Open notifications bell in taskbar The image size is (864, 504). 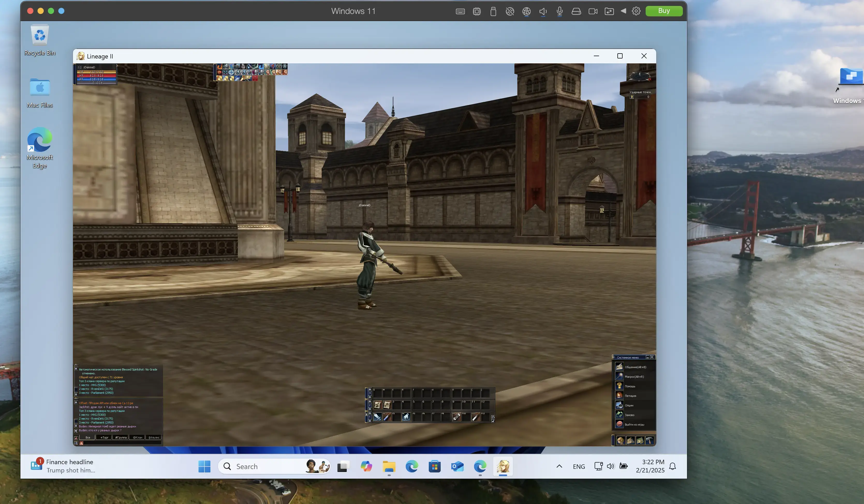[x=672, y=466]
